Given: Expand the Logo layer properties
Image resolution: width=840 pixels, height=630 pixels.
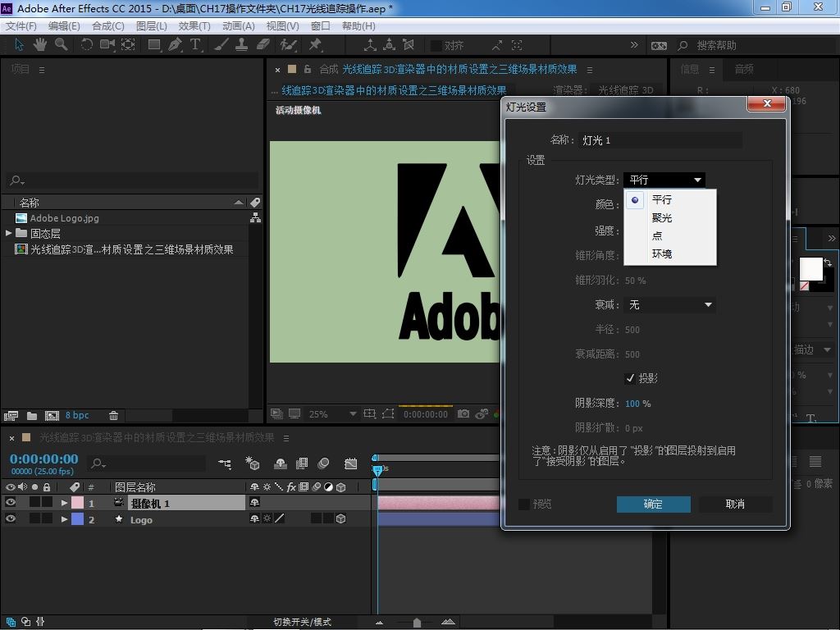Looking at the screenshot, I should point(64,519).
